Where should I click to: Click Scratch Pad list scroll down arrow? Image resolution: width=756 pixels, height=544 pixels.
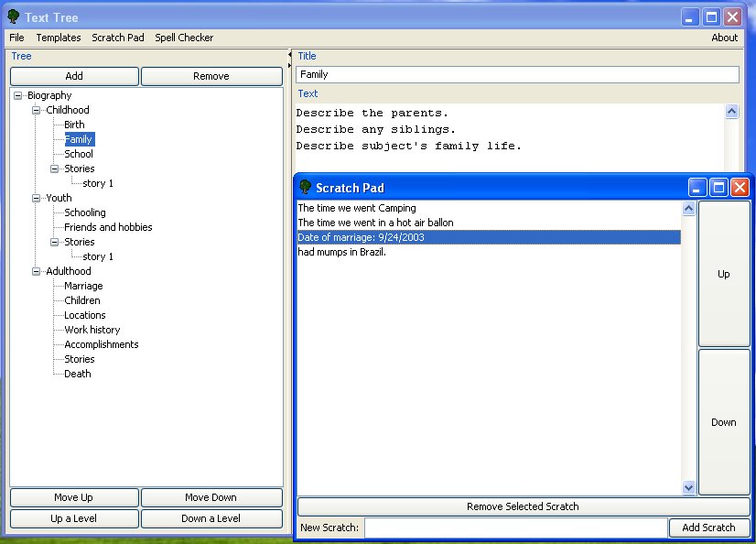[x=688, y=487]
